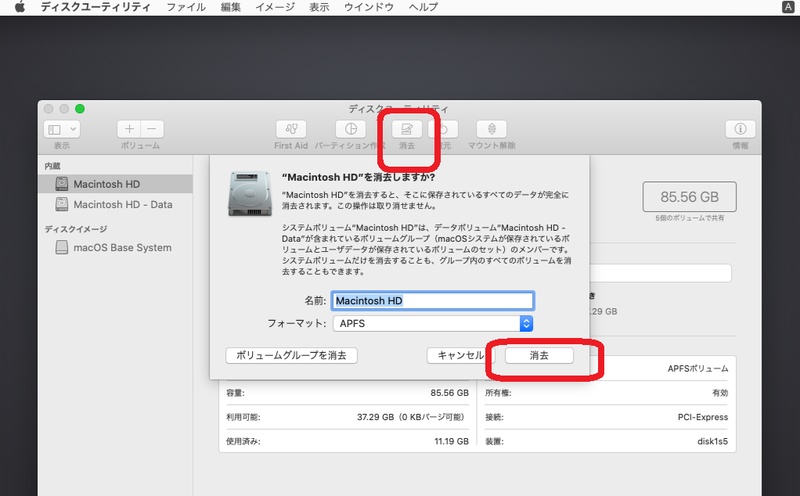Open the Apple menu

point(19,7)
